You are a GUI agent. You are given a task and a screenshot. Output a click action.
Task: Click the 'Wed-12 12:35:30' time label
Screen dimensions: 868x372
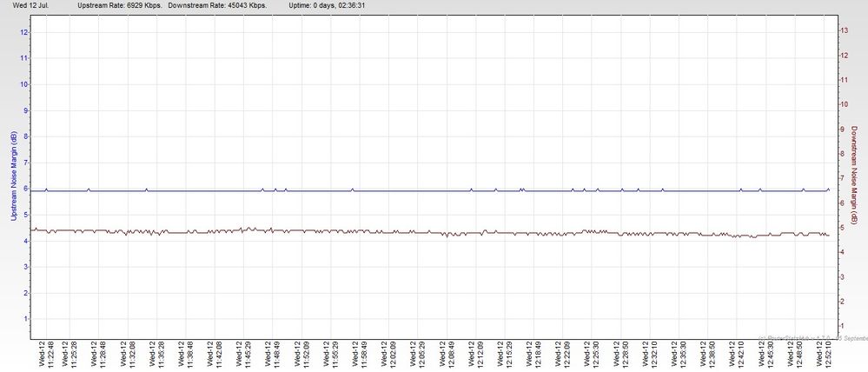pos(678,355)
